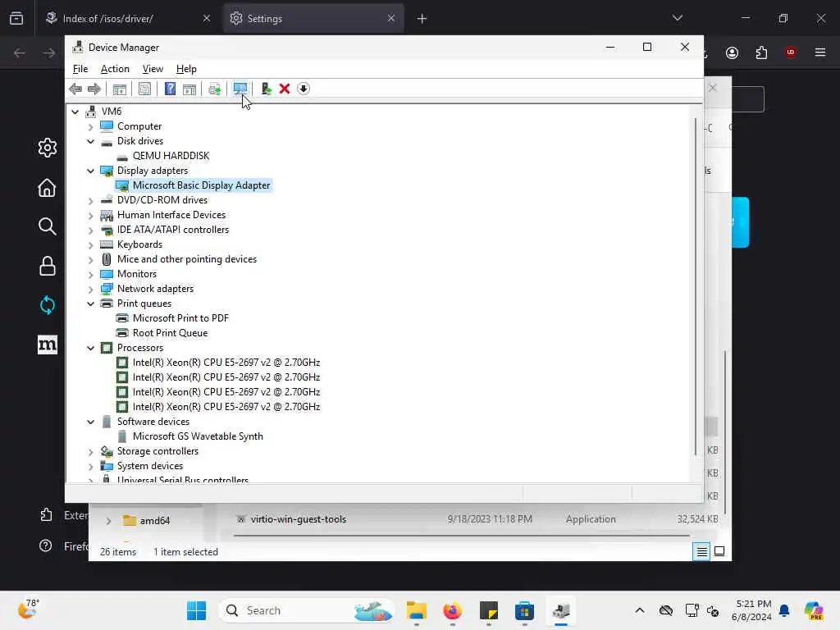The width and height of the screenshot is (840, 630).
Task: Collapse the Processors category
Action: (90, 348)
